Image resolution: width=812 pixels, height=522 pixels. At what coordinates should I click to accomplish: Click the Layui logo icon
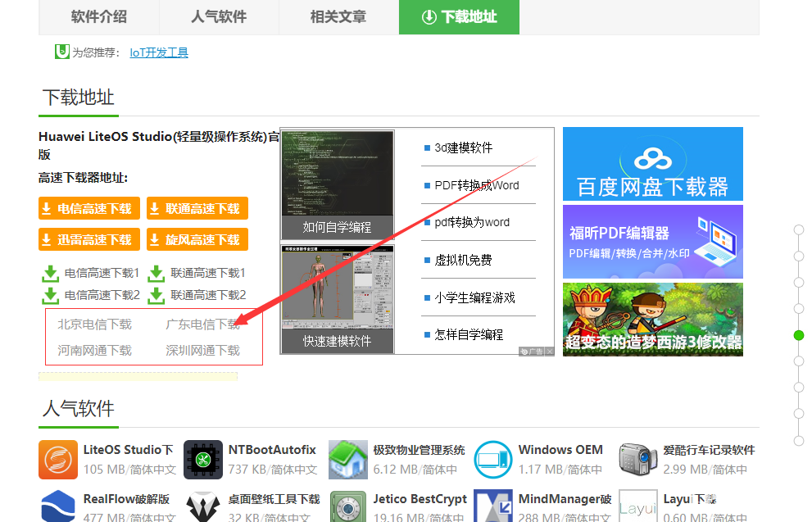[x=638, y=506]
